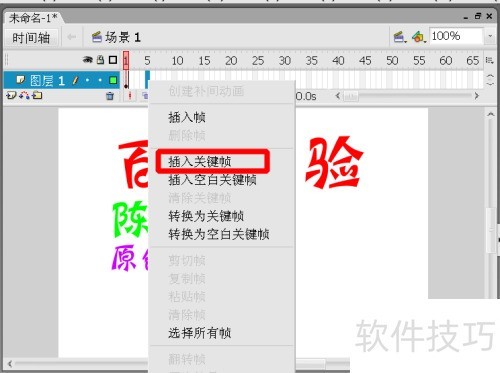Click the lock all layers icon
Screen dimensions: 500x373
tap(100, 60)
